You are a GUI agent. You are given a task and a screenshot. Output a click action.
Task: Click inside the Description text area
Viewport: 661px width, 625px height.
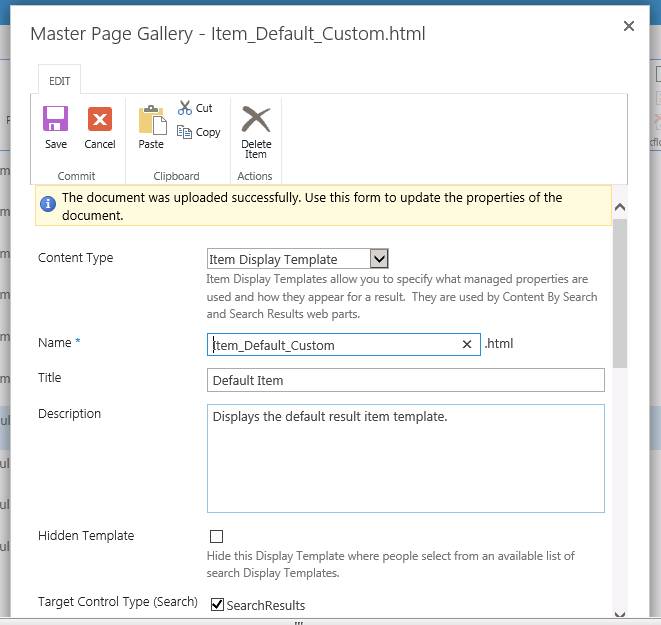tap(405, 458)
